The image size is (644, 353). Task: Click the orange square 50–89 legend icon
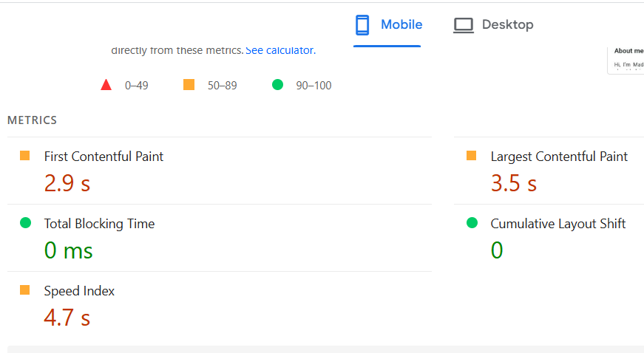(189, 85)
